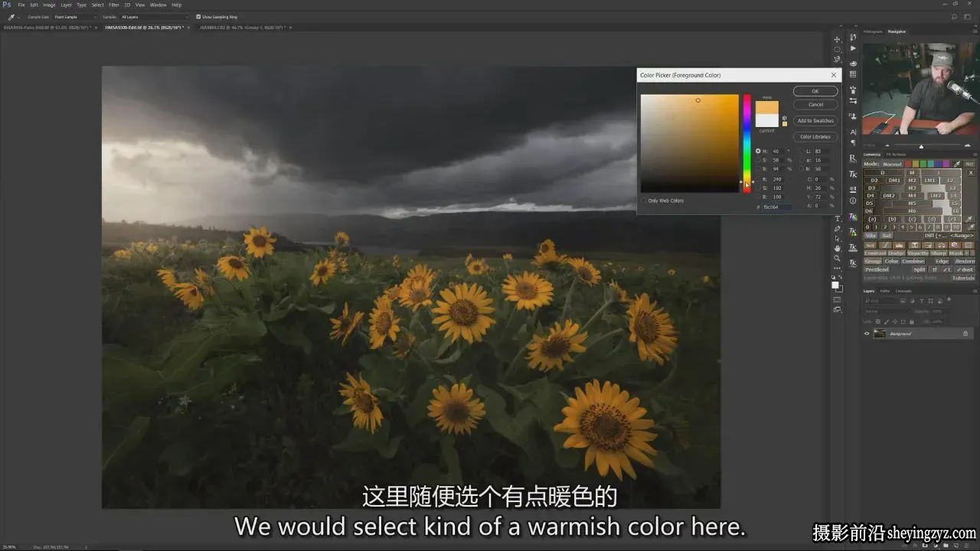The width and height of the screenshot is (980, 551).
Task: Open the Lumenzia Mode Normal dropdown
Action: tap(892, 164)
